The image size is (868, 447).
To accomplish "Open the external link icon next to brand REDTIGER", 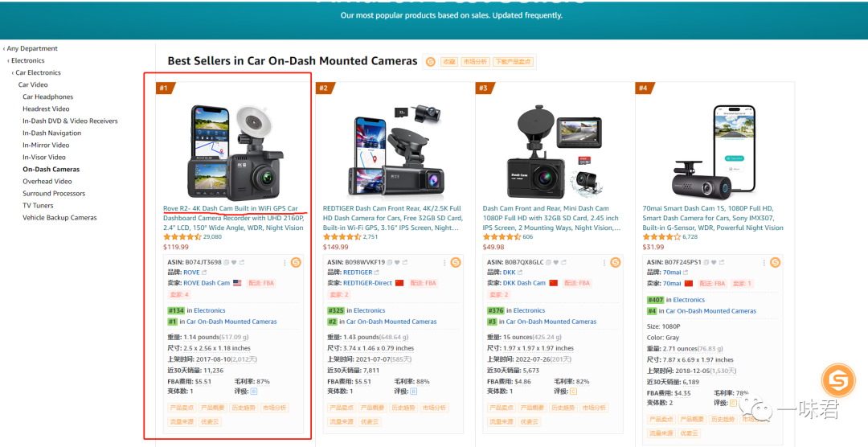I will (377, 273).
